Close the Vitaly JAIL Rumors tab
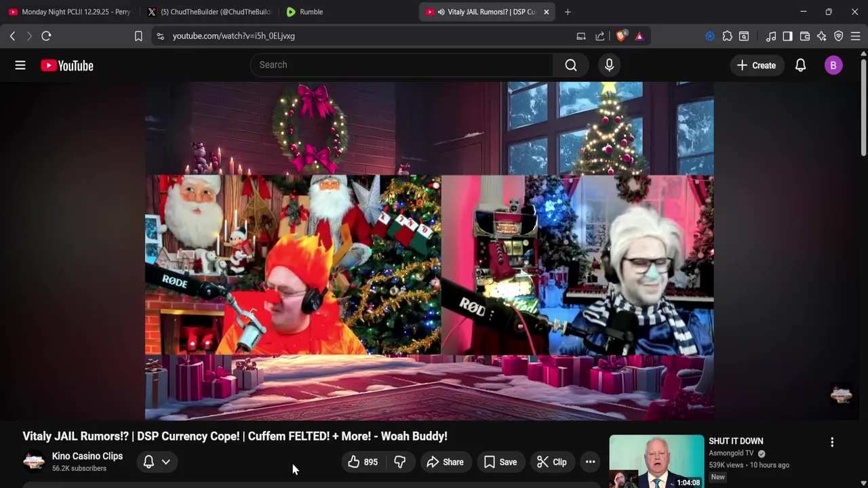 [546, 12]
